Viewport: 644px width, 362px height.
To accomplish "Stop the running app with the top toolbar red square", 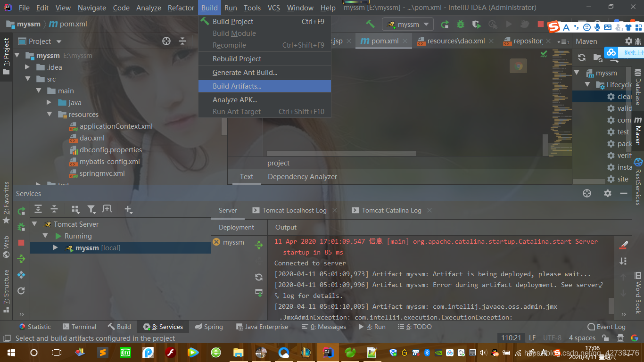I will pyautogui.click(x=541, y=24).
